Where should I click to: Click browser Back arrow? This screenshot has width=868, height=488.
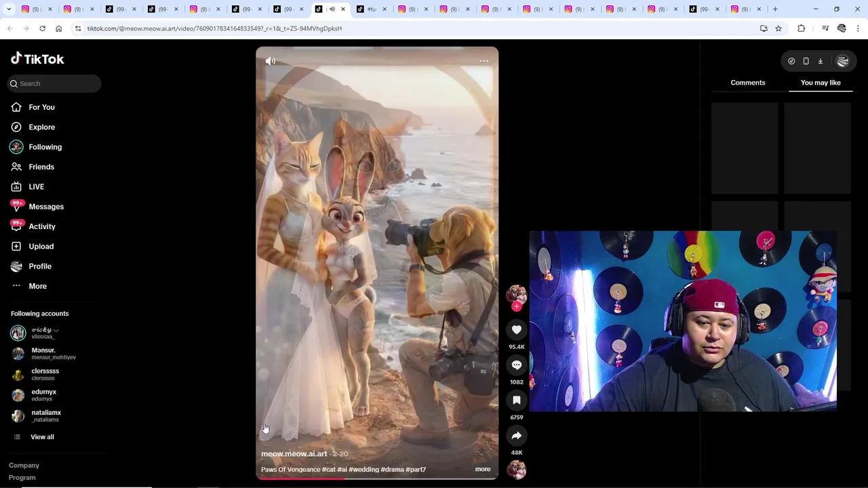point(9,28)
